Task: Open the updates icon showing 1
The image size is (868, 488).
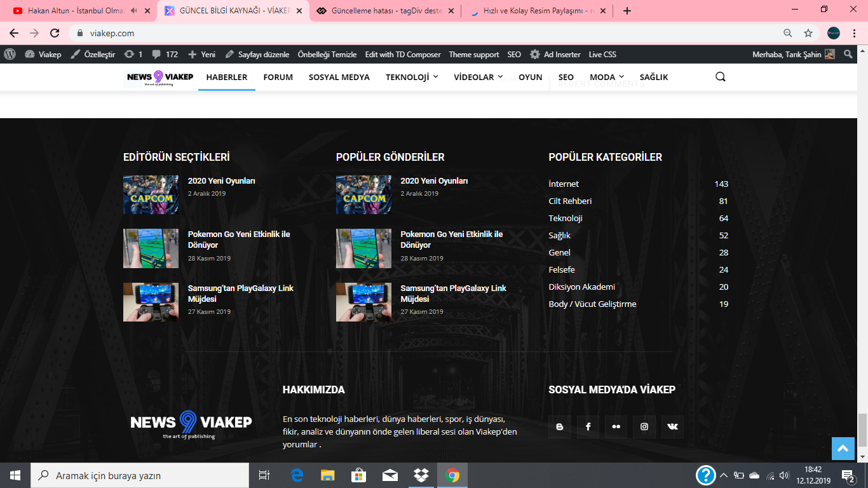Action: [133, 55]
